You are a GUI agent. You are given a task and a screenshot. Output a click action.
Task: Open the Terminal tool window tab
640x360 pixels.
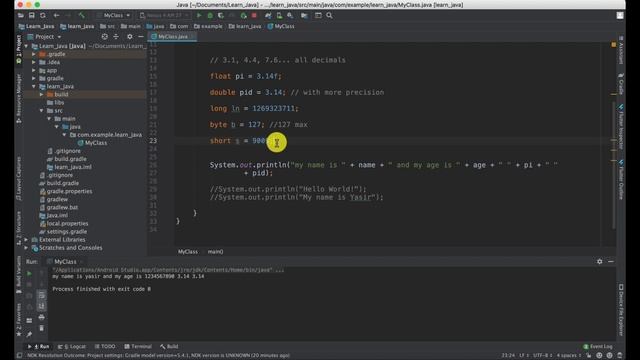[x=138, y=347]
